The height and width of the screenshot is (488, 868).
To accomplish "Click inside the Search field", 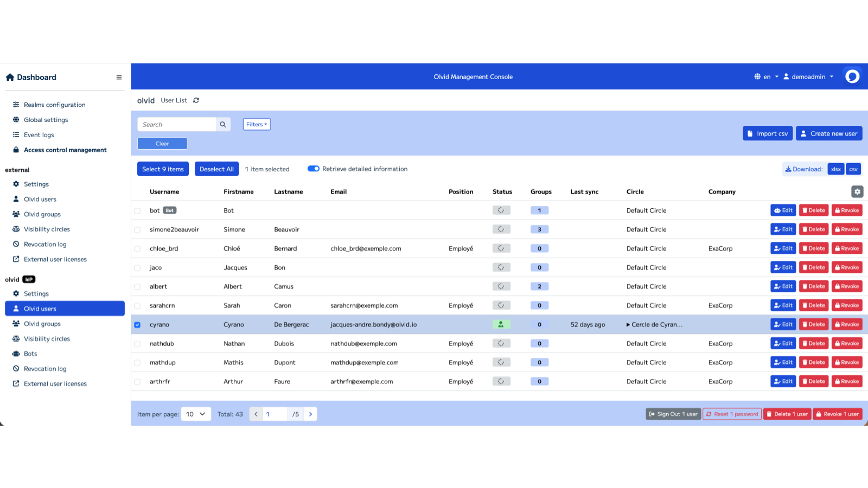I will [176, 124].
